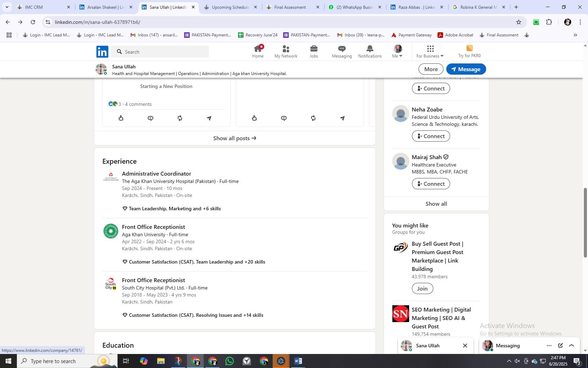
Task: Comment on the second post card
Action: [x=284, y=118]
